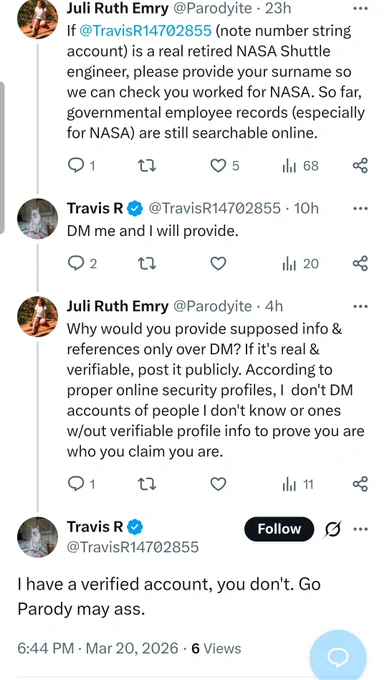Like Travis R's 'DM me' reply

pyautogui.click(x=218, y=263)
